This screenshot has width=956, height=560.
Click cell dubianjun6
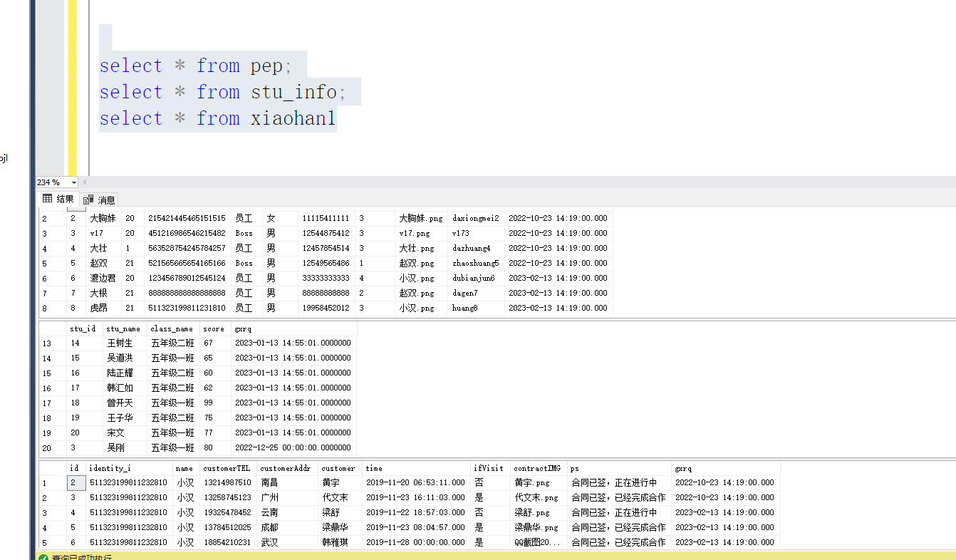(475, 278)
